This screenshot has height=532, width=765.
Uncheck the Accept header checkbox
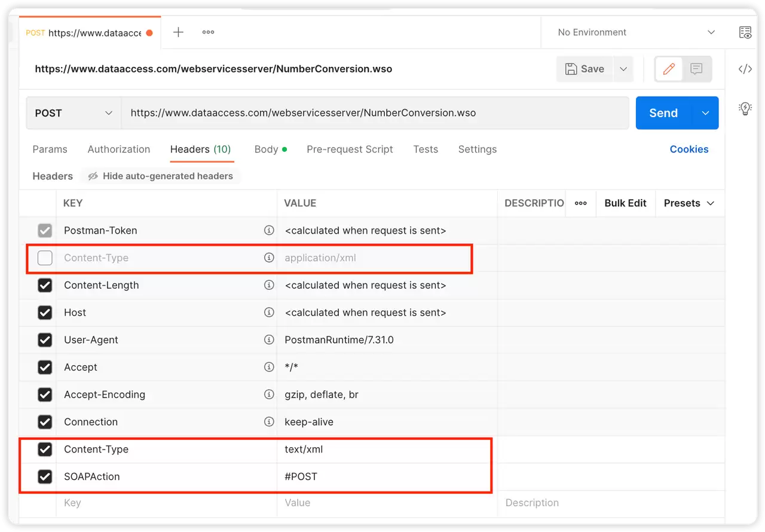point(45,367)
